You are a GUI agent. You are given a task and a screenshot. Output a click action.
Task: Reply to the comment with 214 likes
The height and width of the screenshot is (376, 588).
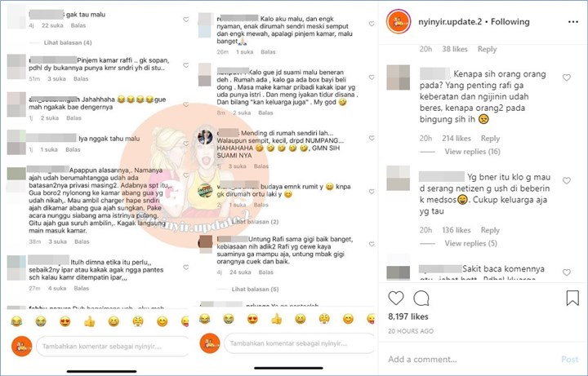490,138
